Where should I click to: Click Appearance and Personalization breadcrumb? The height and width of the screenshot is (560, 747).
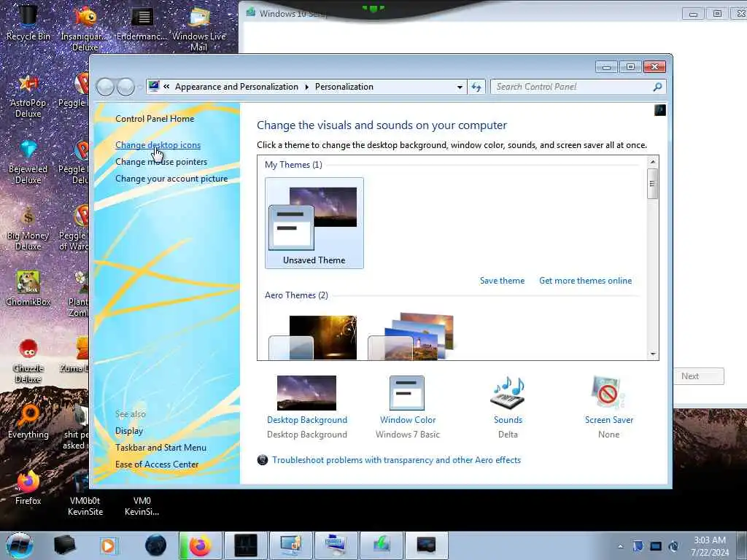tap(236, 87)
